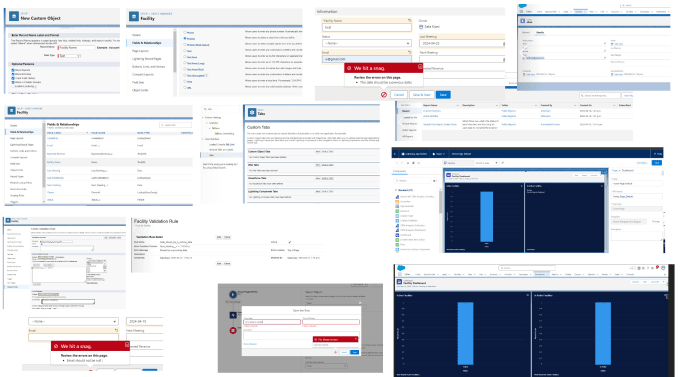This screenshot has height=377, width=680.
Task: Open the Data Type dropdown under Record Name
Action: [x=69, y=56]
